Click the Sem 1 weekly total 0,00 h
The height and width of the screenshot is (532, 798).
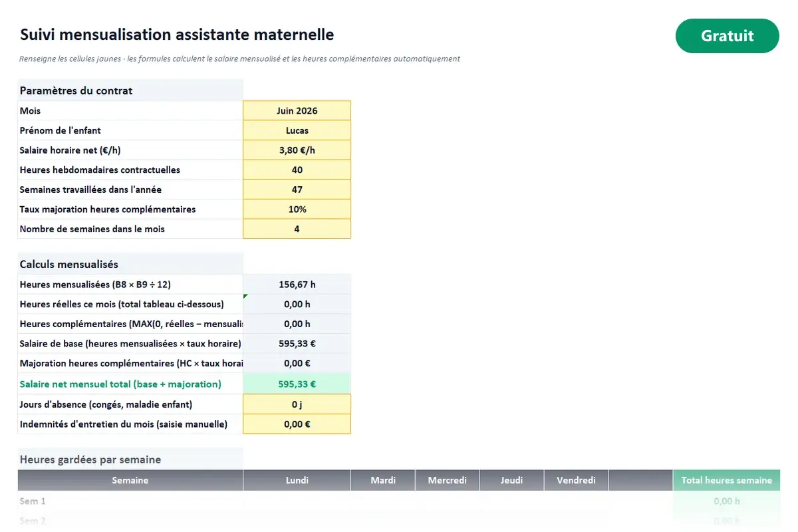726,501
